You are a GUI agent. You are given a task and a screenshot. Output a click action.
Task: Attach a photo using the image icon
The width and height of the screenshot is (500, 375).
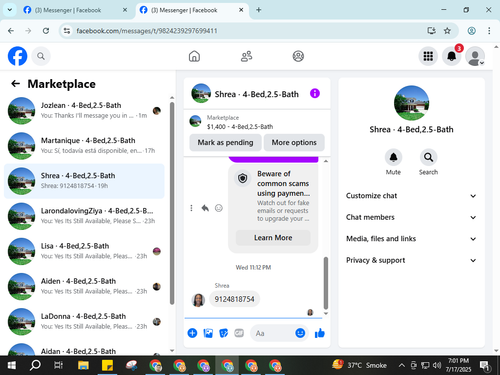click(208, 333)
